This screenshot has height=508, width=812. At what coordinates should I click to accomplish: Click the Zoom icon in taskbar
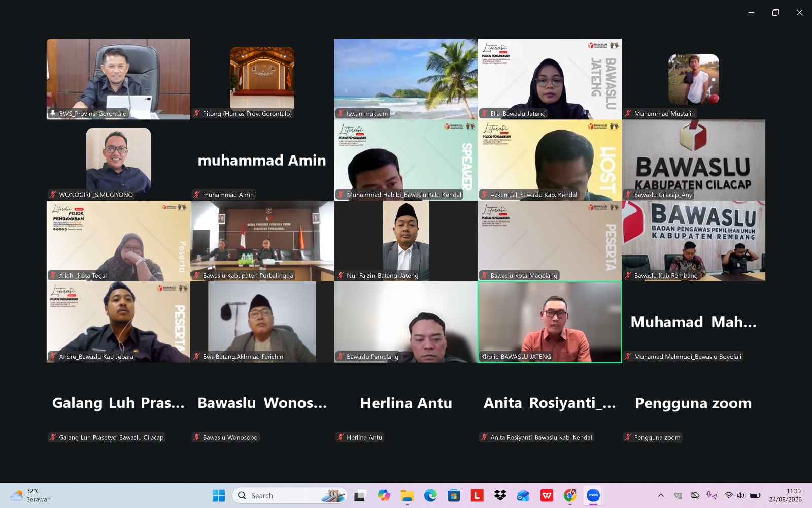click(593, 495)
